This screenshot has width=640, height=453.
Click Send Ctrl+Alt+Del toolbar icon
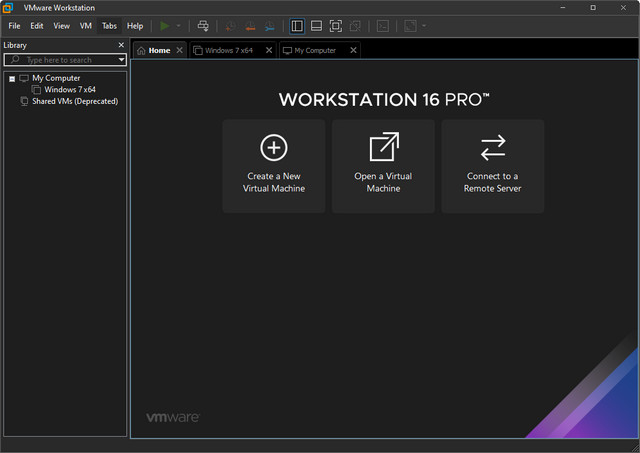pyautogui.click(x=203, y=26)
